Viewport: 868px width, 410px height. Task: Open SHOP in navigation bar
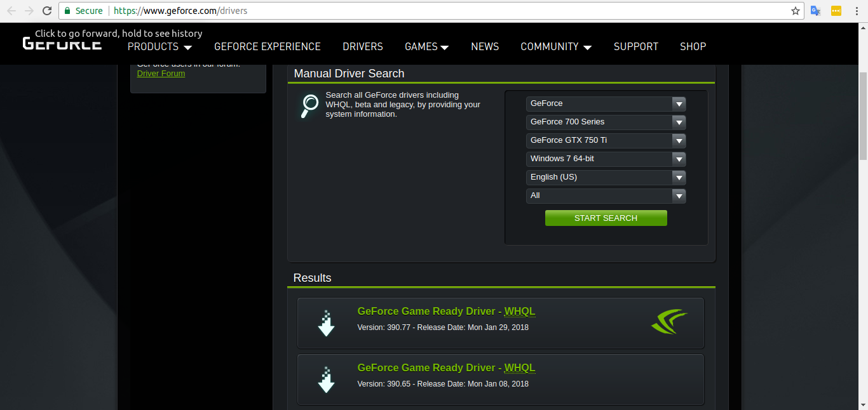693,46
